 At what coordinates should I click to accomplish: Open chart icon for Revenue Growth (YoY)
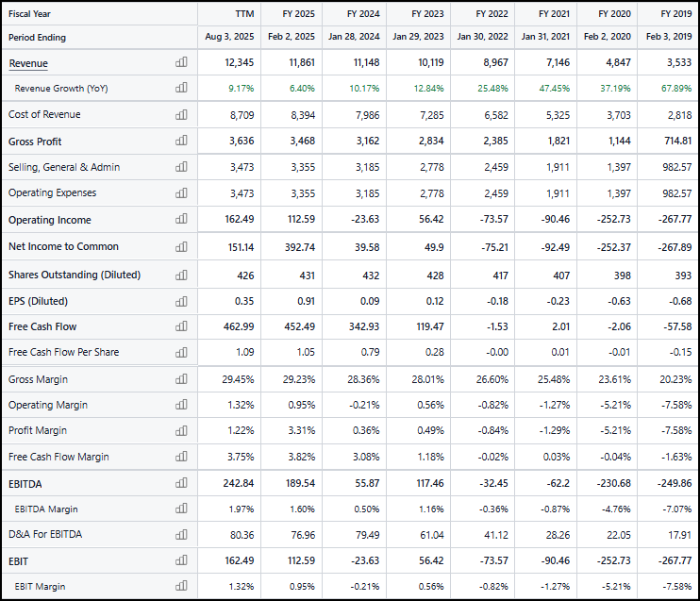[x=181, y=88]
